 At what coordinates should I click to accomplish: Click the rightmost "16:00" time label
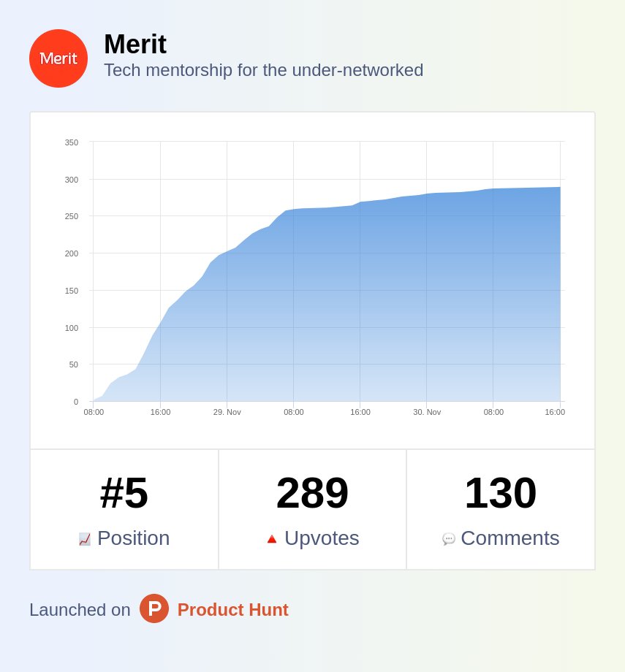555,412
